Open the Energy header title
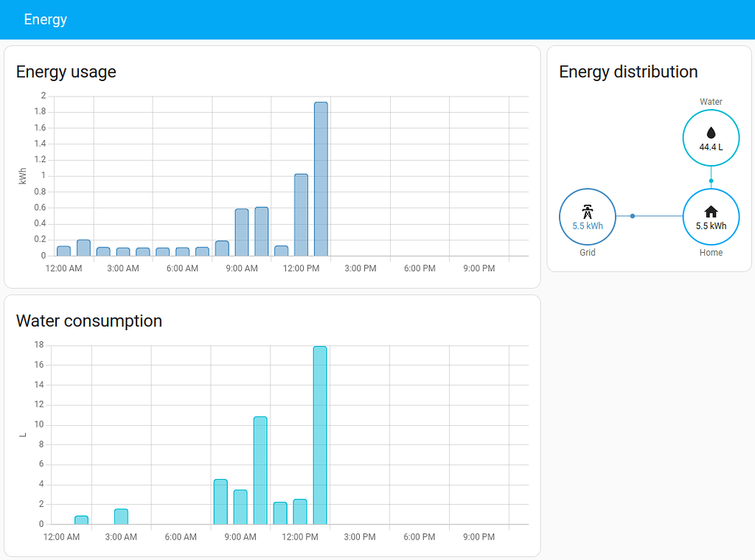755x560 pixels. [x=45, y=19]
